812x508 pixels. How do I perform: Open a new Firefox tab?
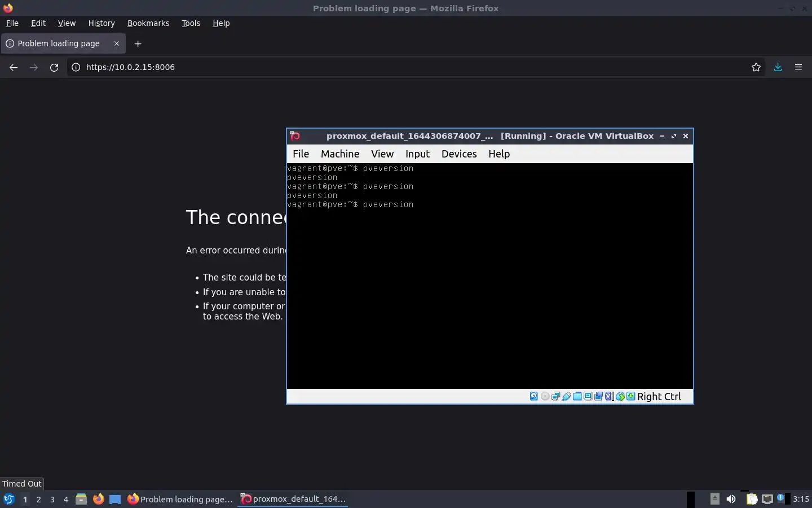(x=138, y=43)
